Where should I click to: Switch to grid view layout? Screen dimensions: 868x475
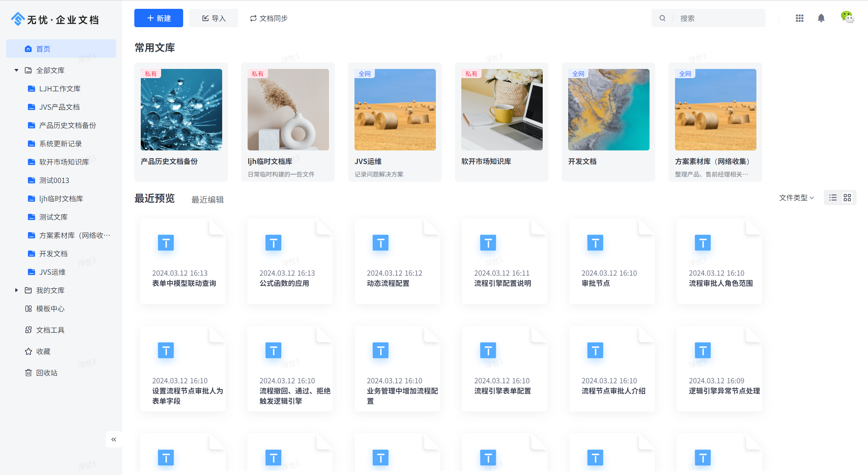(x=847, y=198)
